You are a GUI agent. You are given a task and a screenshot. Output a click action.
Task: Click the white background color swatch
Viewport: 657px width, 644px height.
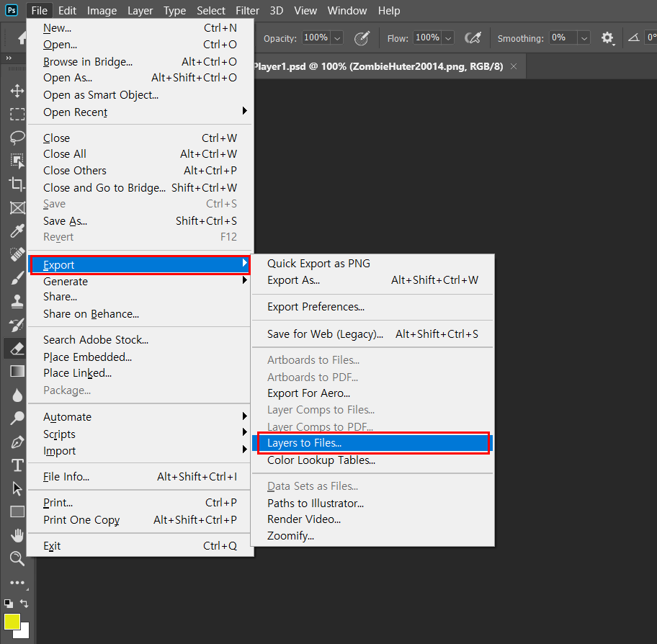24,633
